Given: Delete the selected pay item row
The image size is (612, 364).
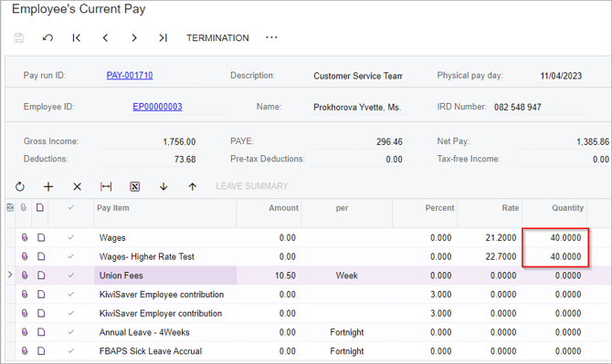Looking at the screenshot, I should 78,187.
